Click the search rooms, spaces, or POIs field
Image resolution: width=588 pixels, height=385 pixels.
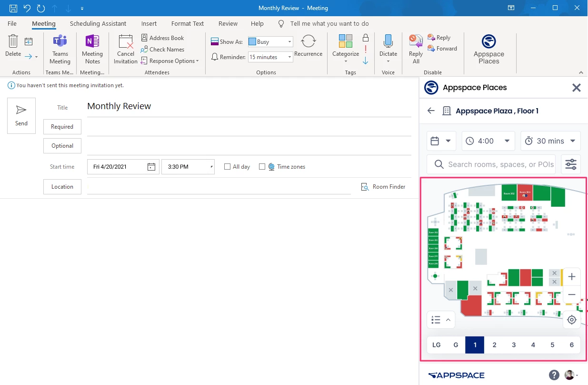(x=492, y=164)
